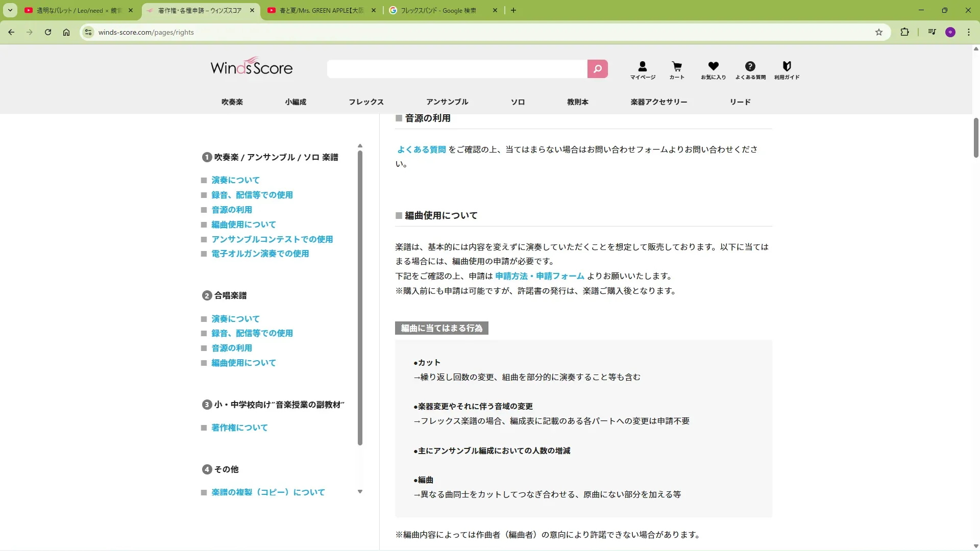Image resolution: width=980 pixels, height=551 pixels.
Task: Click the pink search magnifier button
Action: click(597, 69)
